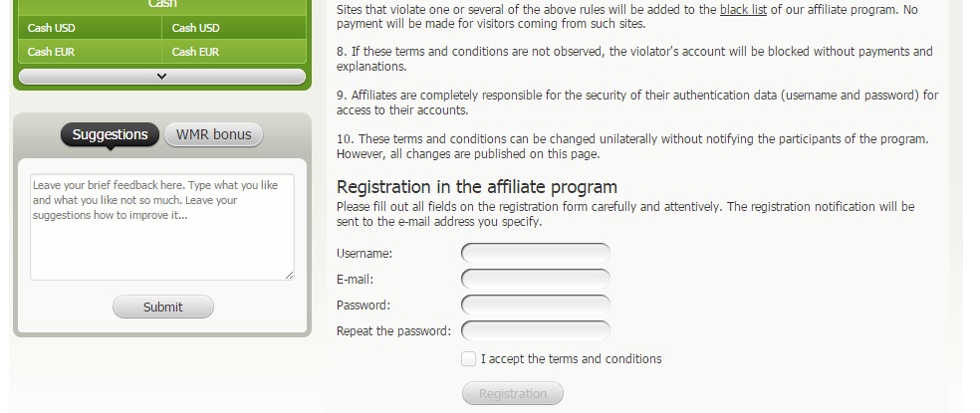
Task: Select the right Cash USD cell
Action: point(234,28)
